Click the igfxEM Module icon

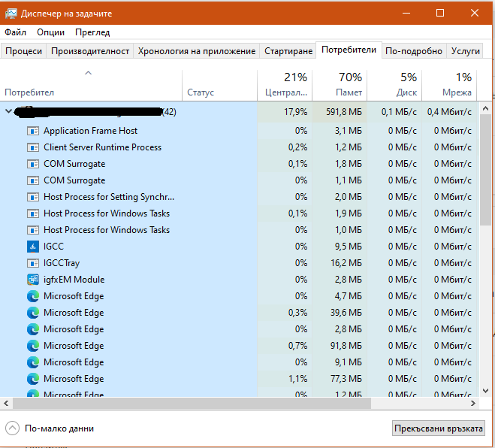pos(33,280)
